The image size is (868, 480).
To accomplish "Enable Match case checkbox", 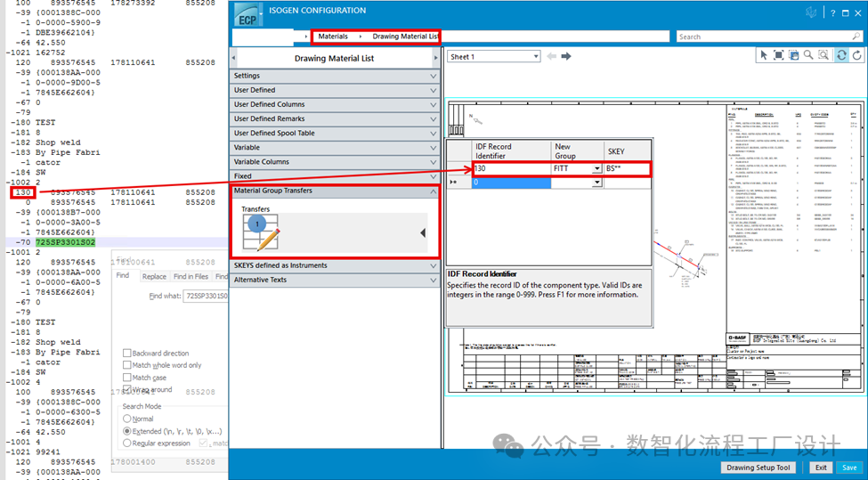I will point(126,378).
